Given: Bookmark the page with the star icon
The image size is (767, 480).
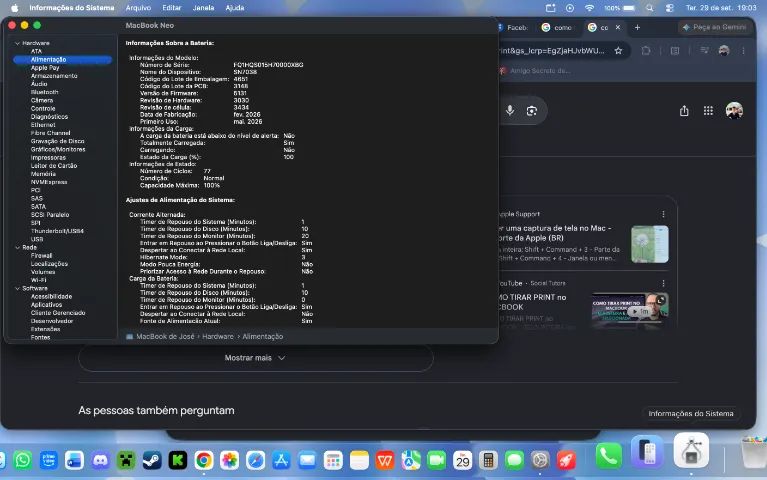Looking at the screenshot, I should 618,50.
